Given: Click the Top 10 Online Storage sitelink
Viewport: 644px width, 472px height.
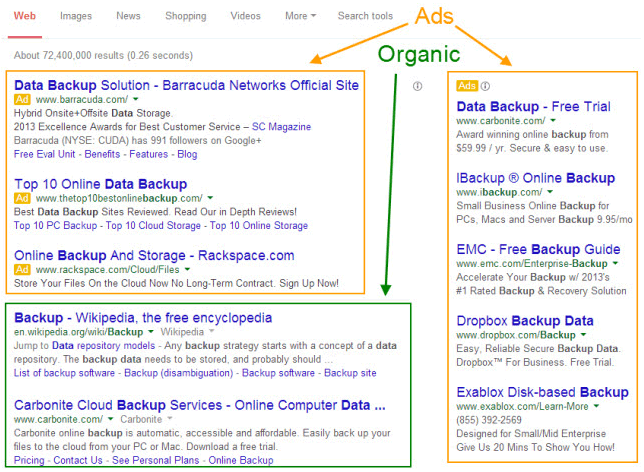Looking at the screenshot, I should (259, 226).
